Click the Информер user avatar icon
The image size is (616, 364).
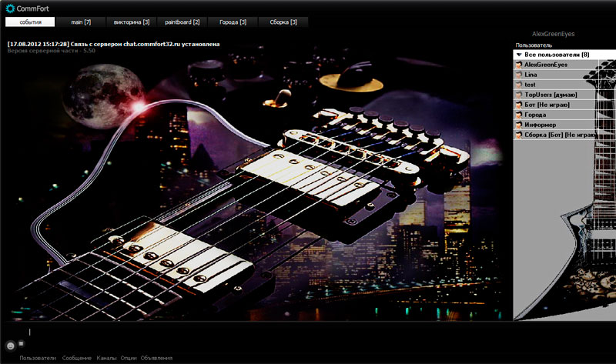point(519,125)
